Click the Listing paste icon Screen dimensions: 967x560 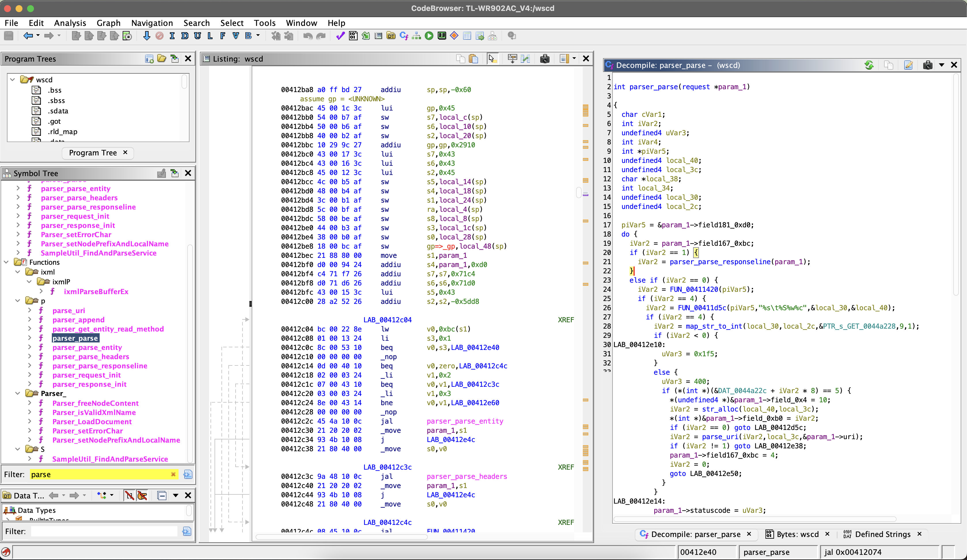coord(473,59)
